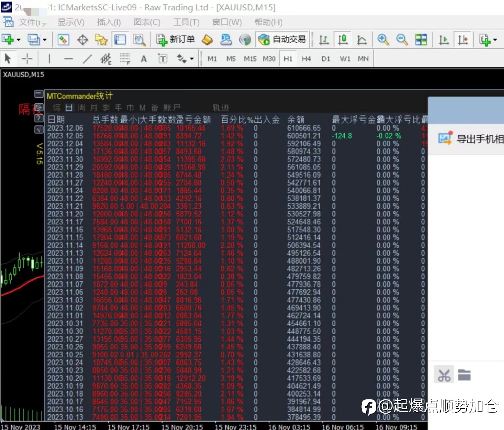Screen dimensions: 504x430
Task: Select the text label T tool
Action: tap(163, 59)
